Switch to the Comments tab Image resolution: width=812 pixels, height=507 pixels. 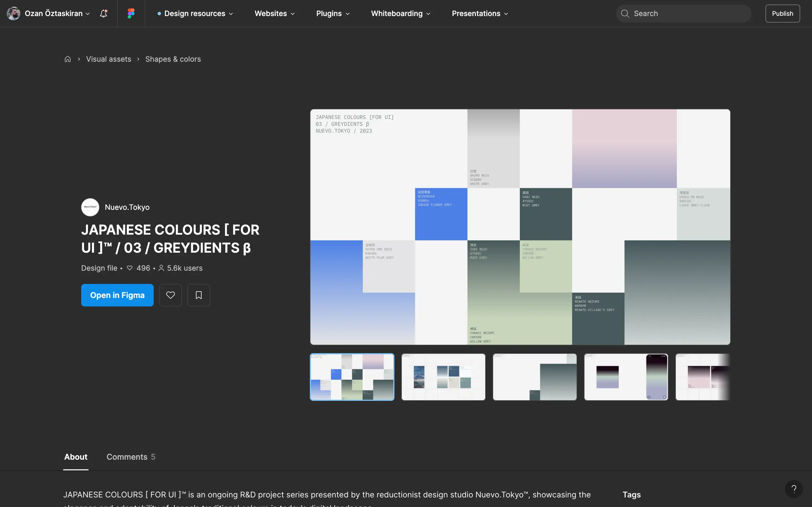click(x=127, y=457)
